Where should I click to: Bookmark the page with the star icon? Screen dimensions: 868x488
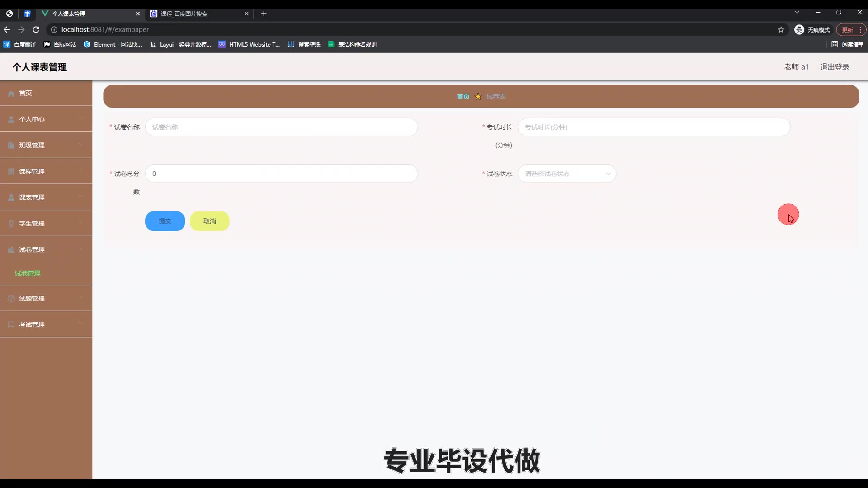pyautogui.click(x=781, y=30)
